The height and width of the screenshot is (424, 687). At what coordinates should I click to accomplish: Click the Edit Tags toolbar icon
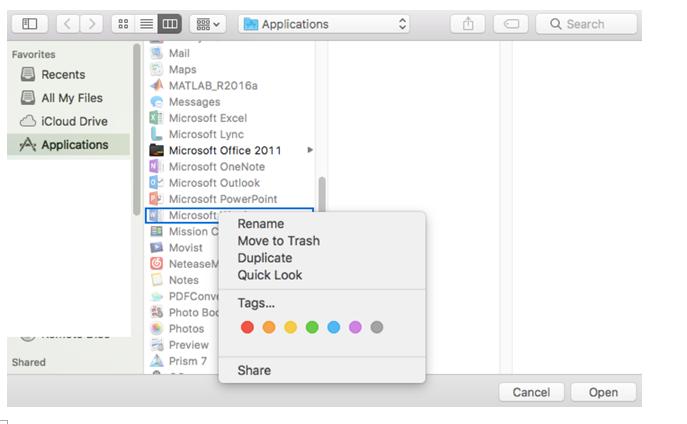(x=511, y=24)
